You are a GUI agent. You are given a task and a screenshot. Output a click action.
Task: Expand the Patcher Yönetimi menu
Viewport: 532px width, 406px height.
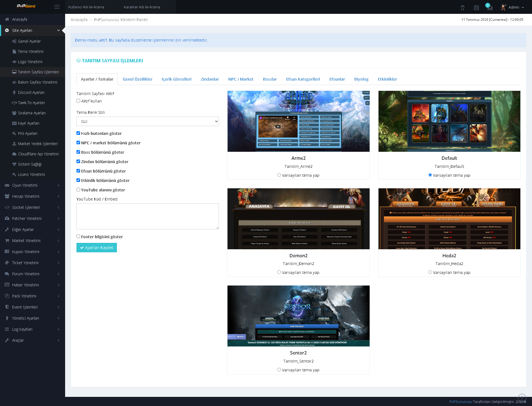[x=33, y=219]
